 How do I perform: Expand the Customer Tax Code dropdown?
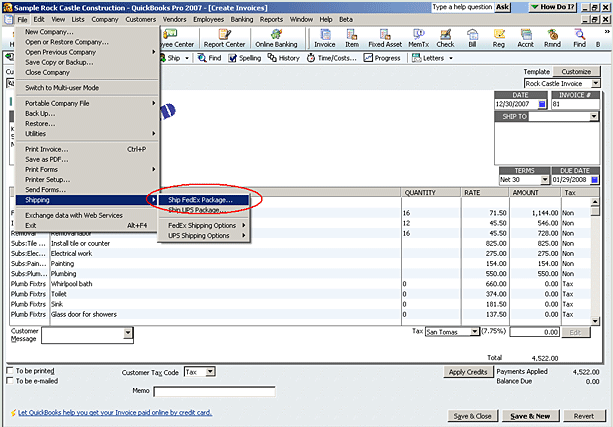tap(210, 372)
